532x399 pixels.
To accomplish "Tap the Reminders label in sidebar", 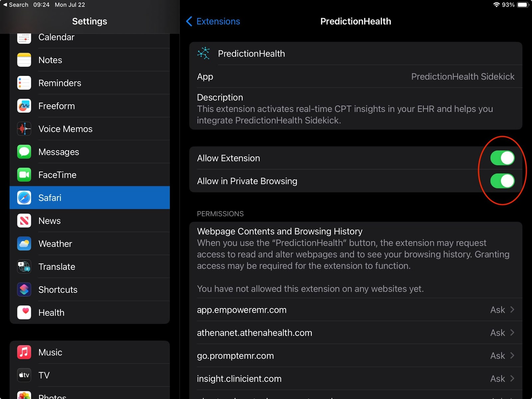I will [60, 83].
